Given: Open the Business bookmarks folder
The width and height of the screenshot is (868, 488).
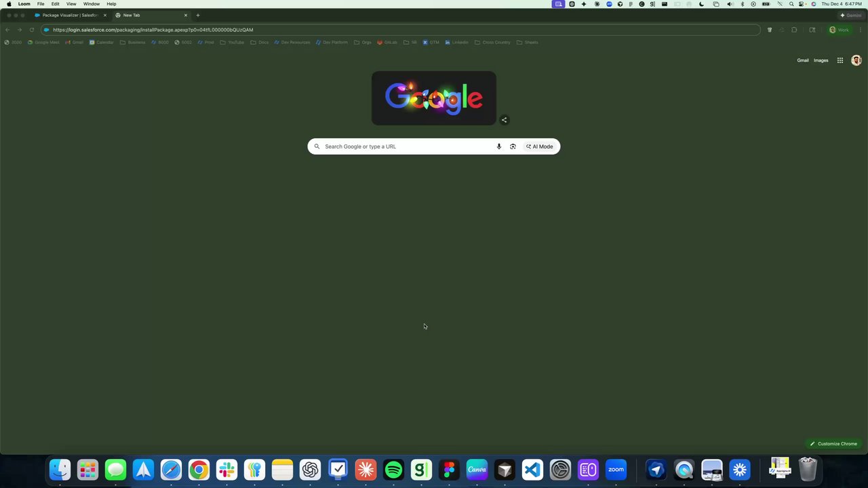Looking at the screenshot, I should click(132, 42).
